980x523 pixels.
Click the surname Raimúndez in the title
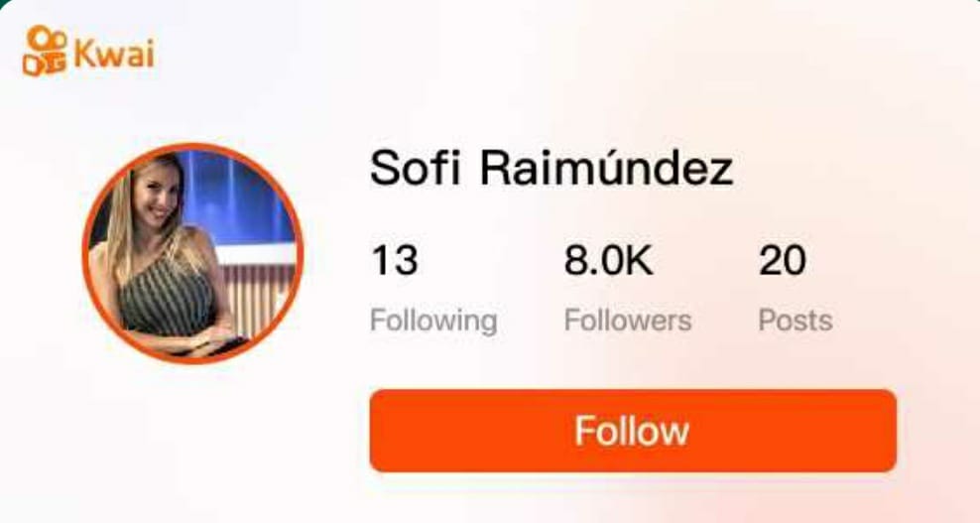click(606, 168)
